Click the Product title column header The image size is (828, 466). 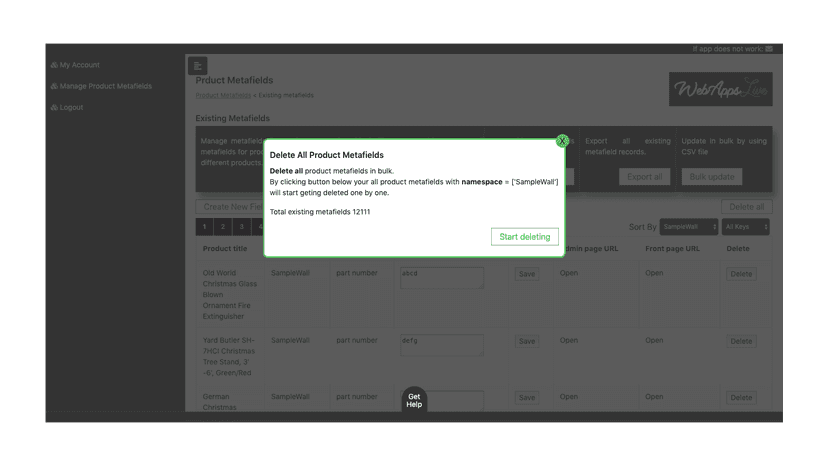(225, 248)
